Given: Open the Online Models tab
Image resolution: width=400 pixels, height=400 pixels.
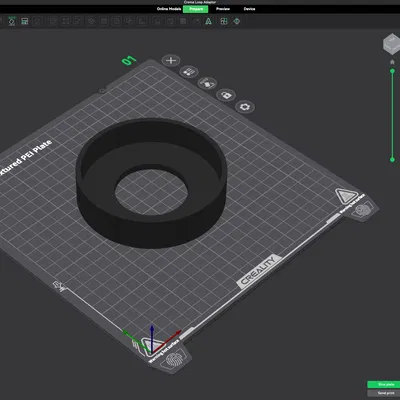Looking at the screenshot, I should coord(169,9).
